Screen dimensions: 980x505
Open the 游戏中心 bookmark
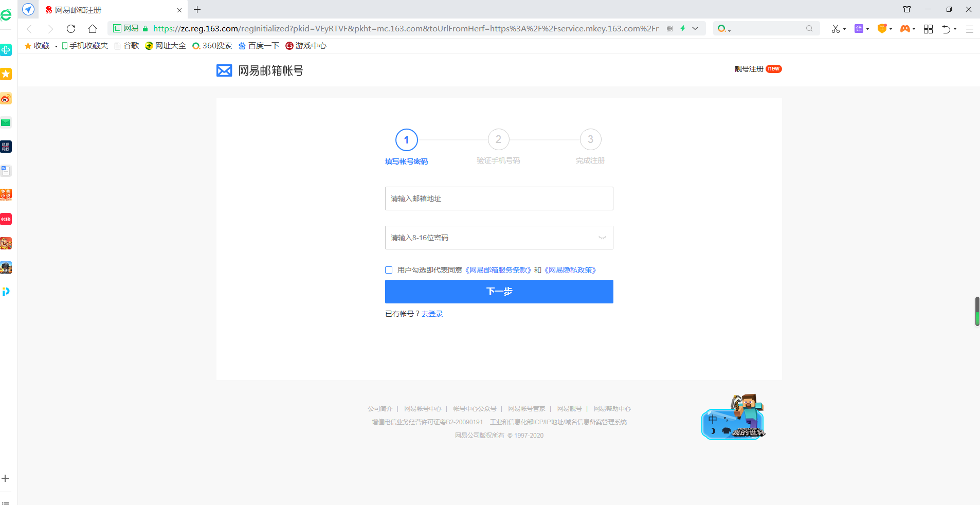[x=306, y=46]
